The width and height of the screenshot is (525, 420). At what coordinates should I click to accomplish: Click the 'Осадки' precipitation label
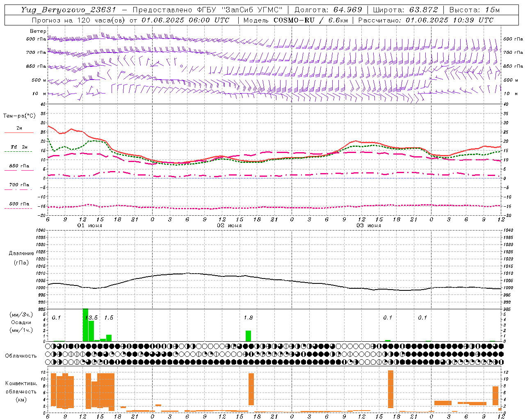(21, 322)
